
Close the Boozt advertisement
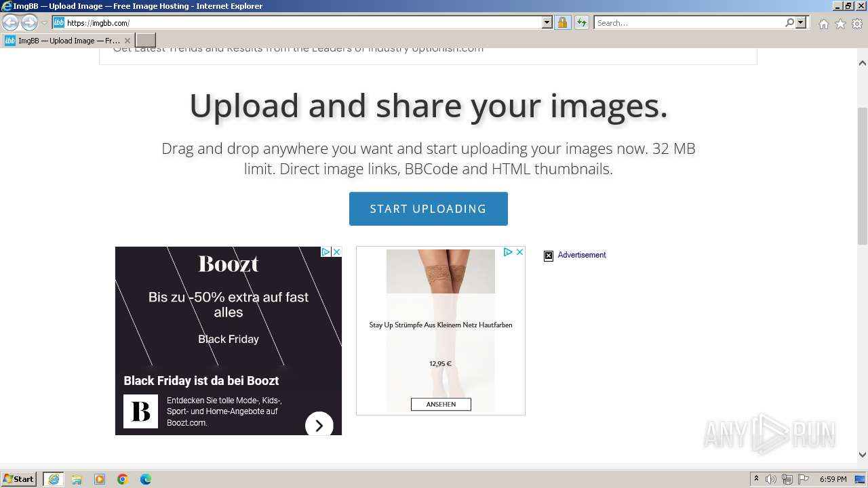(336, 251)
